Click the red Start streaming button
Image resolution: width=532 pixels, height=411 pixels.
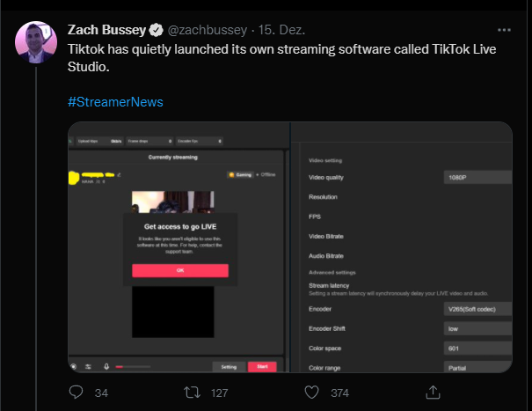click(x=262, y=366)
